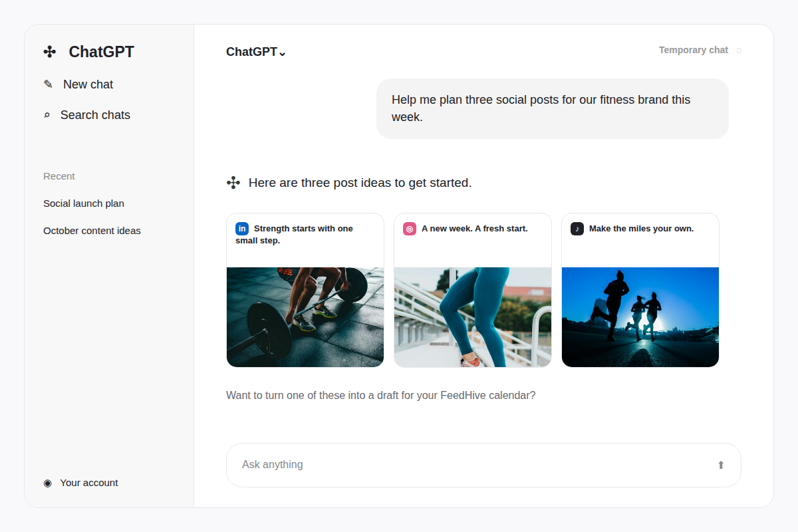This screenshot has width=798, height=532.
Task: Click the ChatGPT logo icon in sidebar
Action: (x=49, y=52)
